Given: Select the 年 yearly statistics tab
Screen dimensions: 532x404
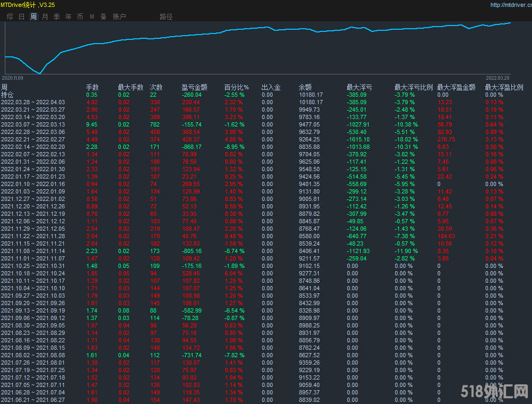Looking at the screenshot, I should coord(69,16).
